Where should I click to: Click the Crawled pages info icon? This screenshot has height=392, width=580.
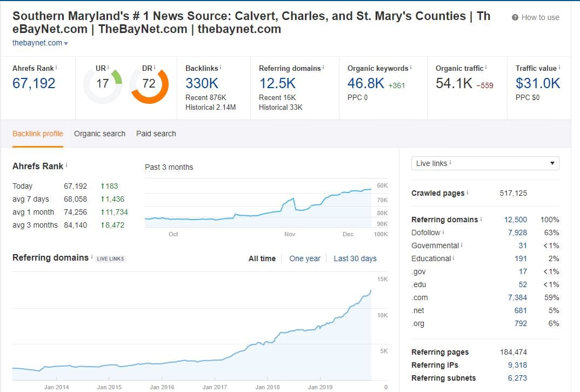coord(468,192)
